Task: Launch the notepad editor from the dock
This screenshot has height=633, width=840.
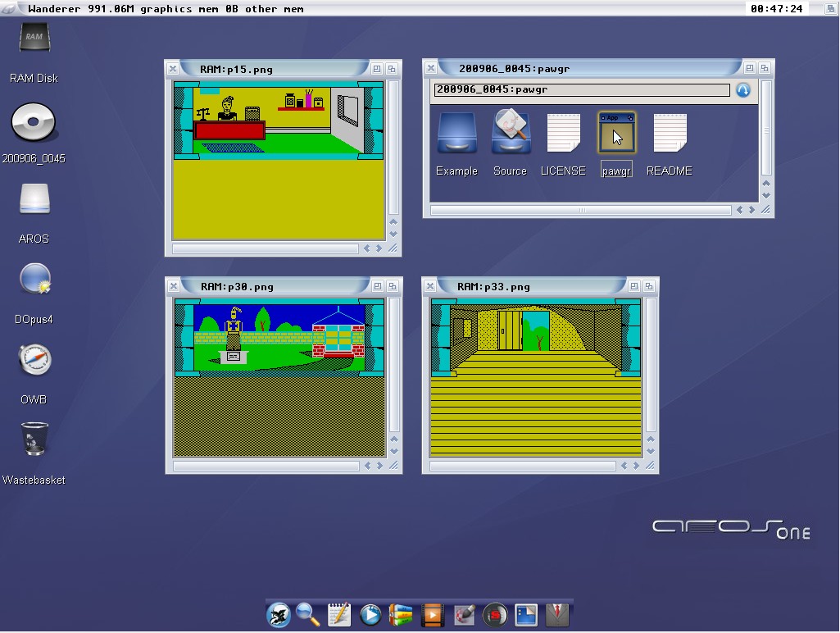Action: click(x=338, y=614)
